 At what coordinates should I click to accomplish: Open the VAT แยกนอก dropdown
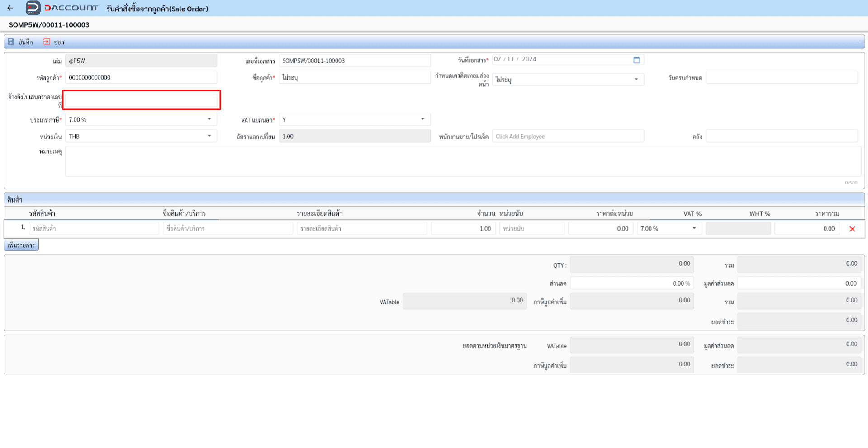tap(355, 120)
